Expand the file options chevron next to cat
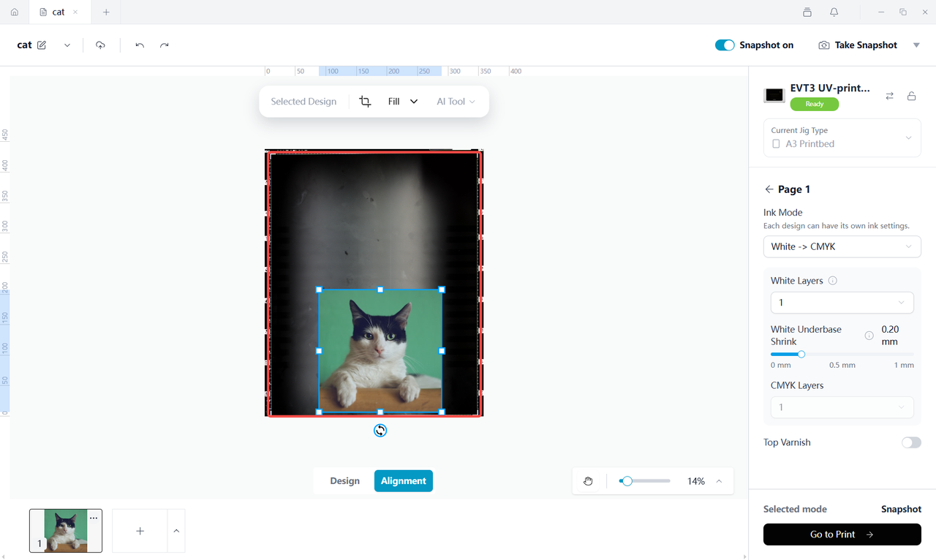The height and width of the screenshot is (560, 936). click(x=67, y=45)
